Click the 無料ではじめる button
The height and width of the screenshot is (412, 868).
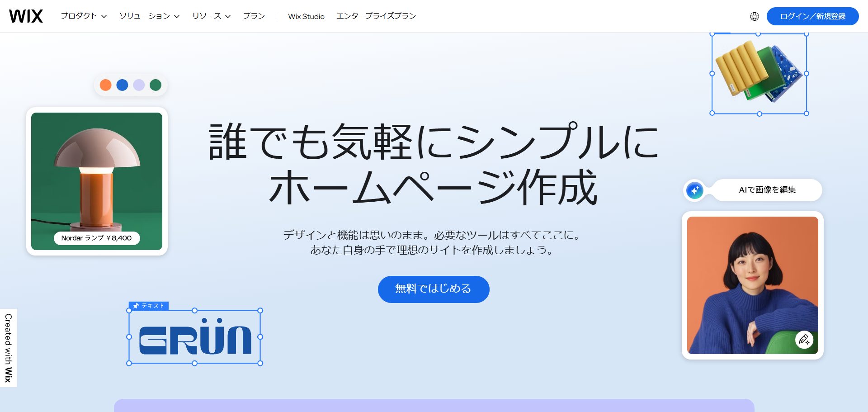[433, 289]
